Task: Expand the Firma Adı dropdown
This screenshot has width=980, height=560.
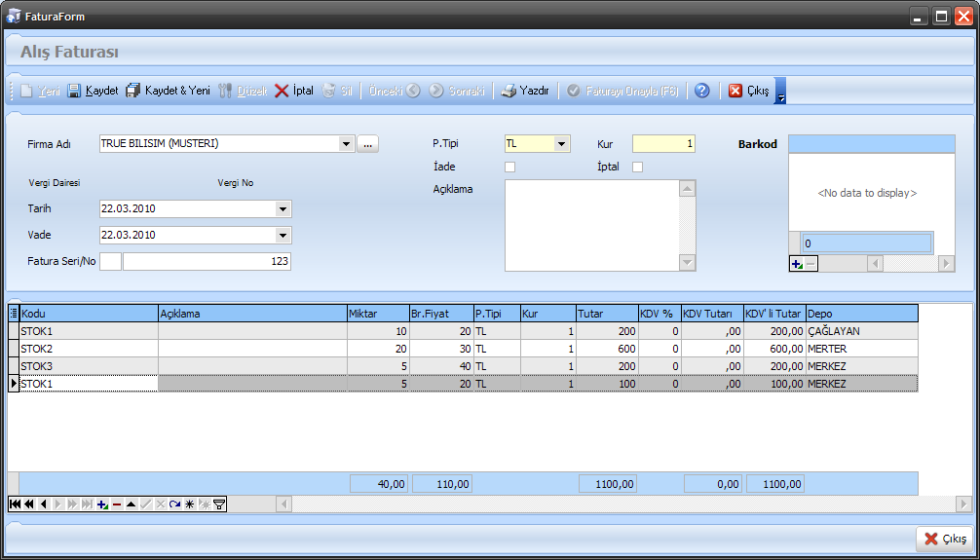Action: click(346, 144)
